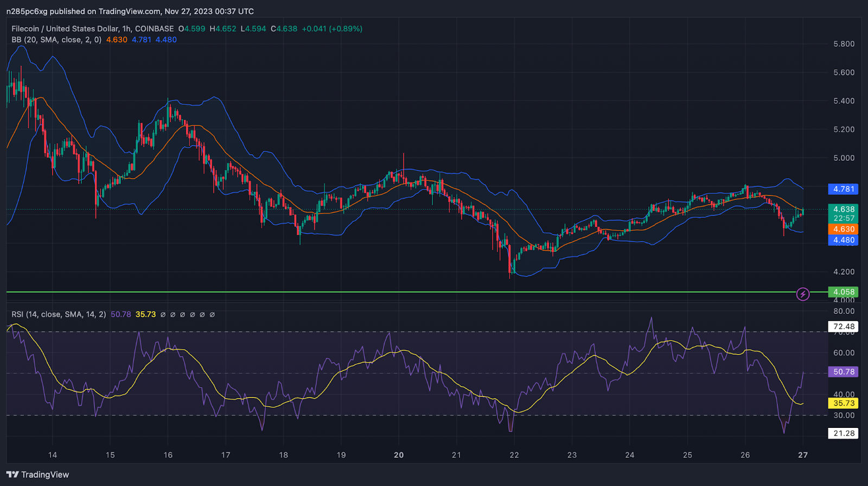This screenshot has height=486, width=868.
Task: Click the purple lightning bolt alert icon
Action: (802, 294)
